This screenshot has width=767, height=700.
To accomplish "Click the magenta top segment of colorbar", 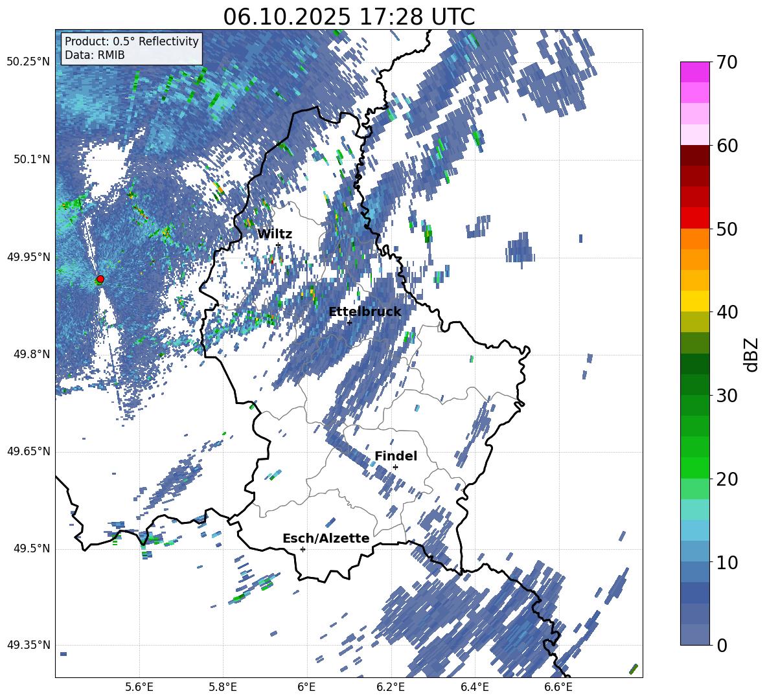I will (695, 72).
